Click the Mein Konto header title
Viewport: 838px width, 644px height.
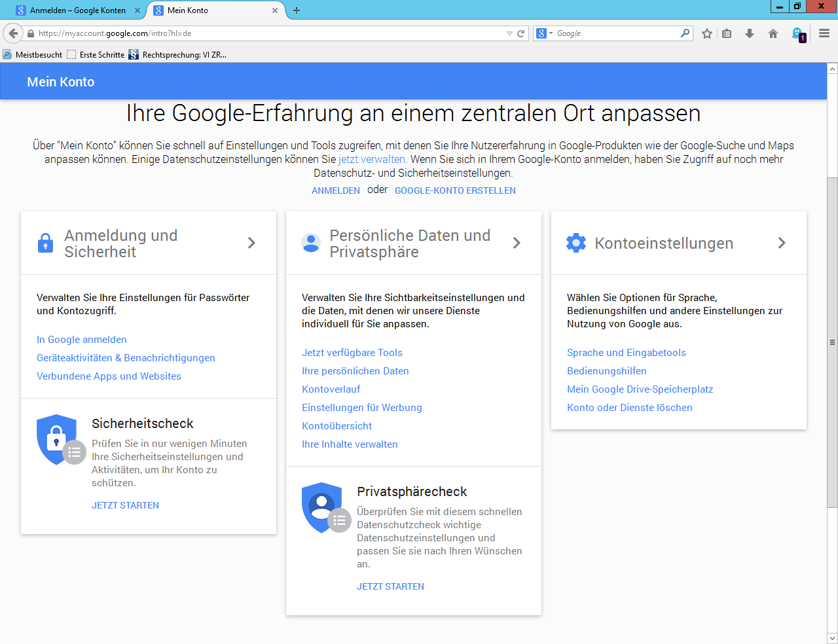(61, 82)
